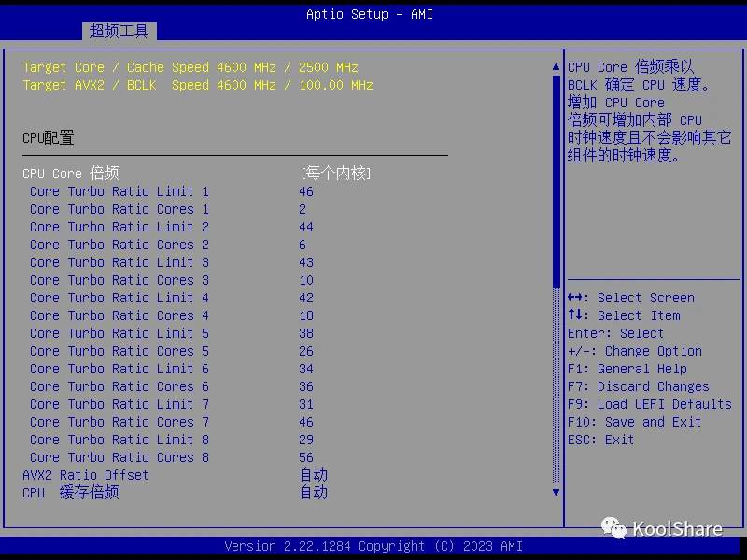Click the Select Screen arrows hint

(631, 298)
